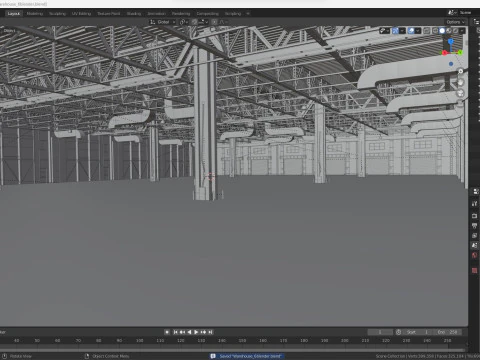Play the animation forward
Viewport: 480px width, 360px height.
point(196,332)
